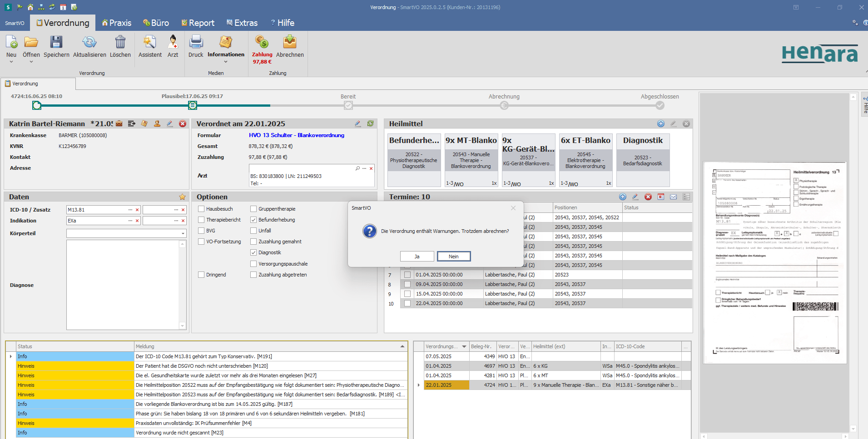Confirm billing with Ja in the dialog

[417, 256]
